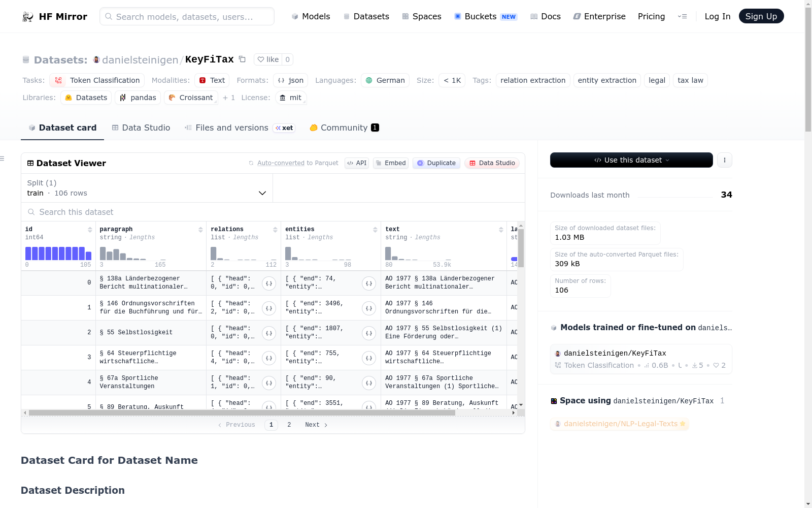Screen dimensions: 812x508
Task: Show the +1 additional libraries
Action: click(x=229, y=98)
